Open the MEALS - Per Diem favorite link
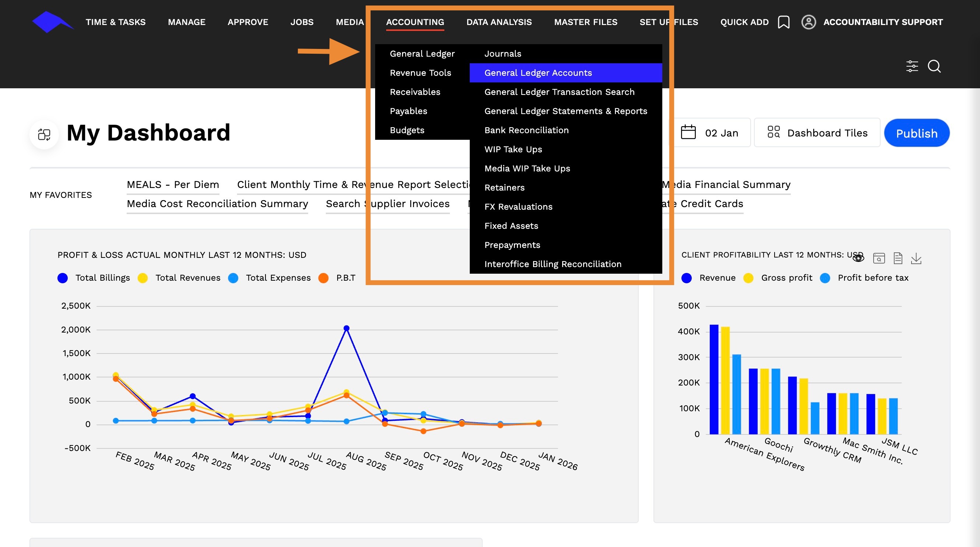This screenshot has width=980, height=547. [173, 185]
